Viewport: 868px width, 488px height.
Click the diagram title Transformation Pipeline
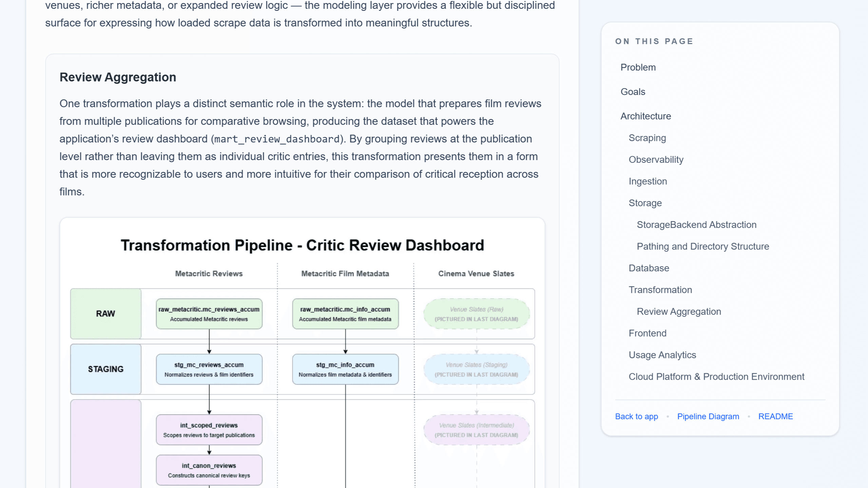[302, 245]
